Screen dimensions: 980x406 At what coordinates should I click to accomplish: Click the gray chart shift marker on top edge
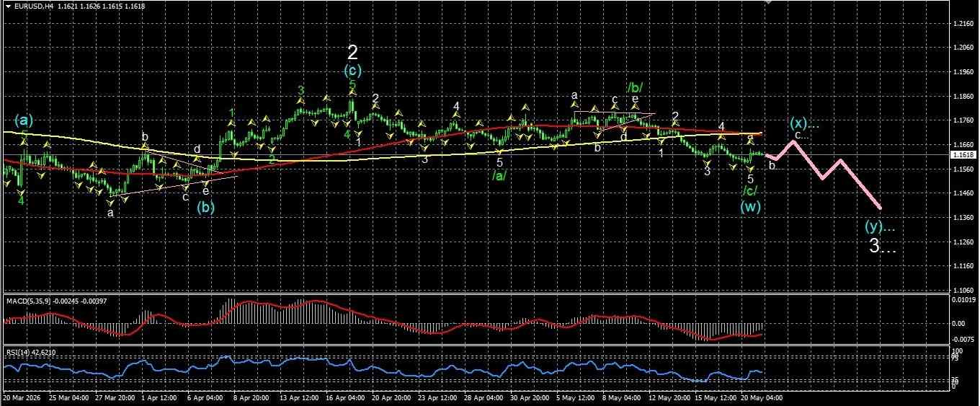769,2
